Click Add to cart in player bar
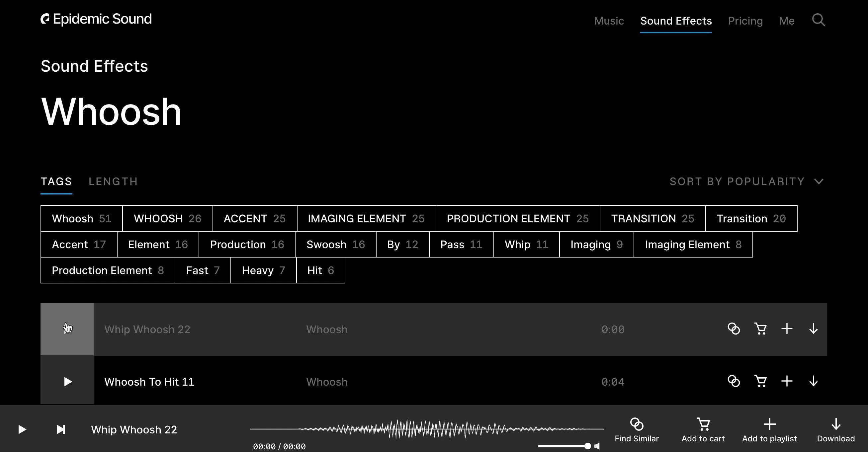 [703, 430]
